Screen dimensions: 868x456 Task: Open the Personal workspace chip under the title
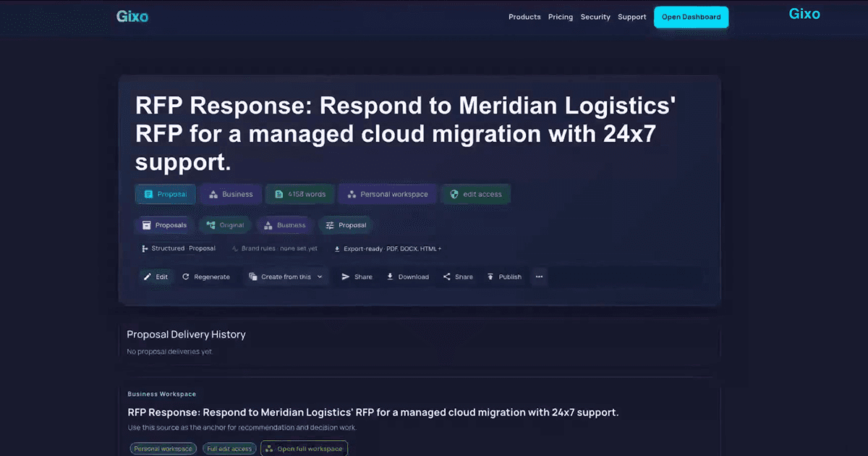click(387, 194)
